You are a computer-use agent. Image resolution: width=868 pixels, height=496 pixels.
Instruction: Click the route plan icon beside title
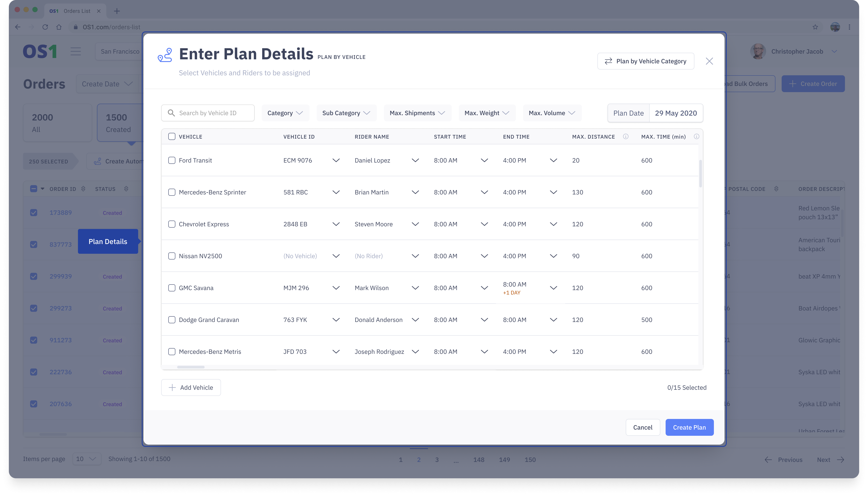(x=165, y=55)
